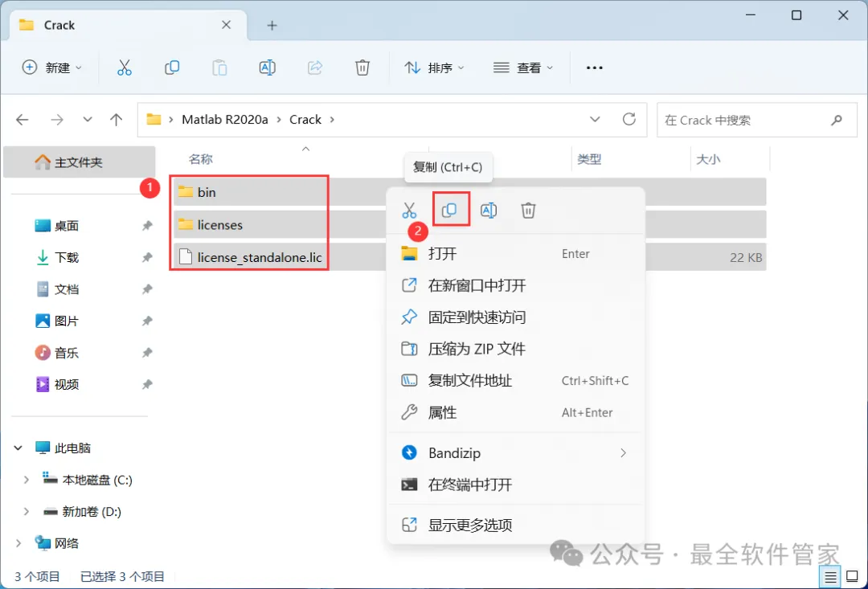Go back with the Back arrow
Viewport: 868px width, 589px height.
click(23, 120)
